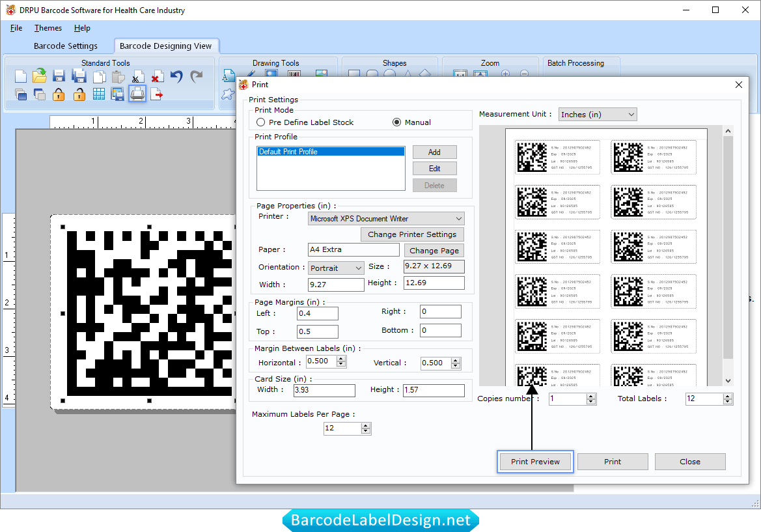Click the preview scrollbar down arrow

728,381
